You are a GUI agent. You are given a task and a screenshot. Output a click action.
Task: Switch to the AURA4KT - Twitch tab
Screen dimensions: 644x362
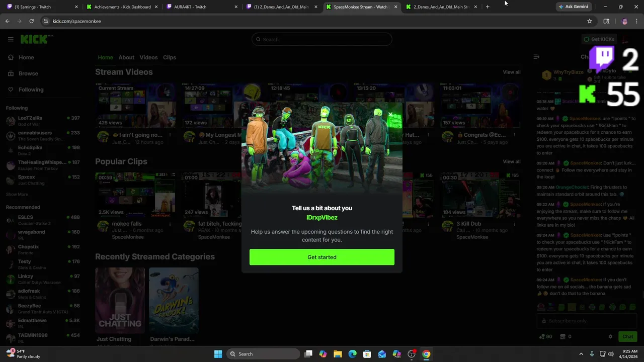pyautogui.click(x=201, y=7)
